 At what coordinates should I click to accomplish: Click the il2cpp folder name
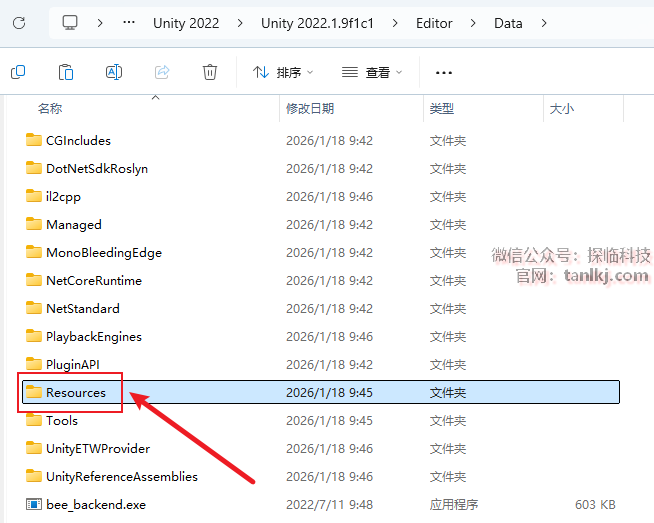coord(63,196)
